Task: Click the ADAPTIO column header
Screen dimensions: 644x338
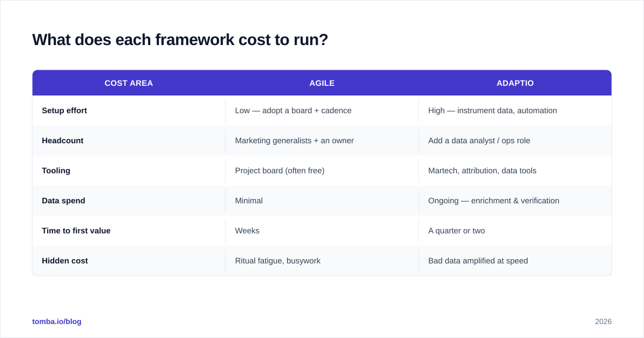Action: point(515,83)
